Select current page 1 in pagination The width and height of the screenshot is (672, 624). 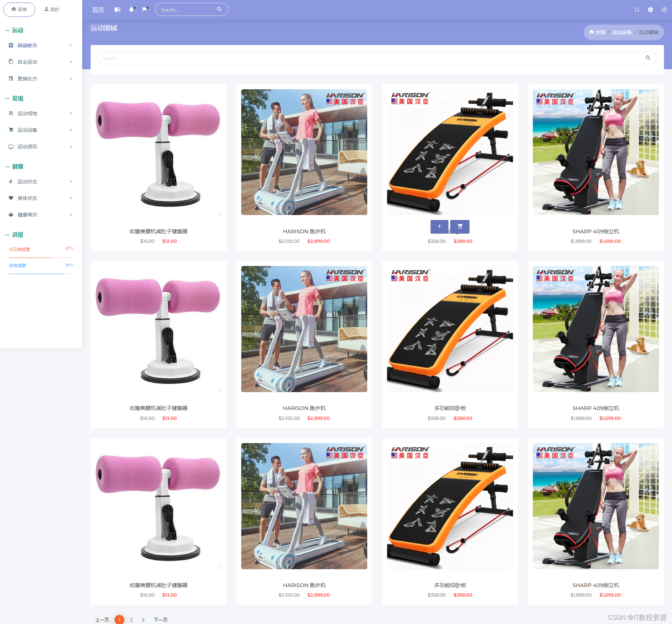(119, 620)
